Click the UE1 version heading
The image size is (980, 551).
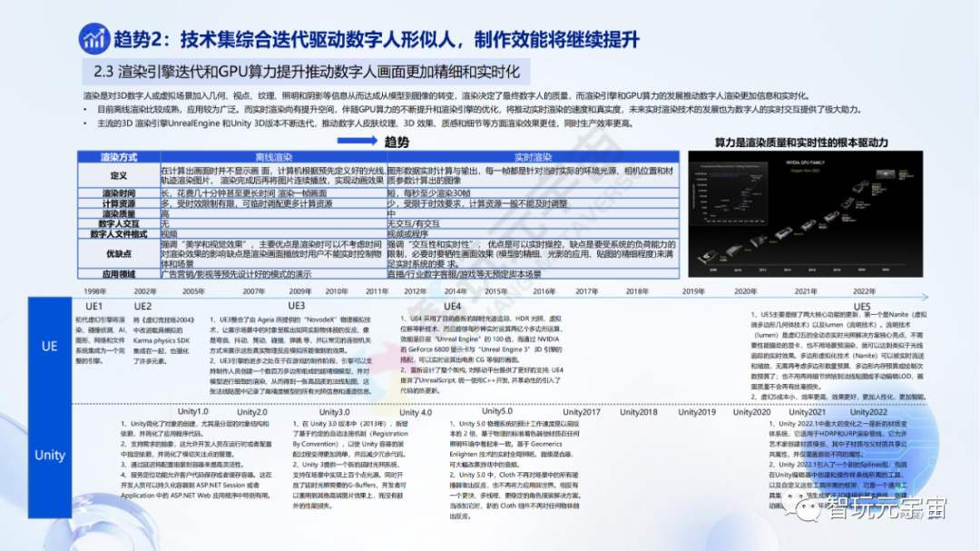tap(93, 307)
